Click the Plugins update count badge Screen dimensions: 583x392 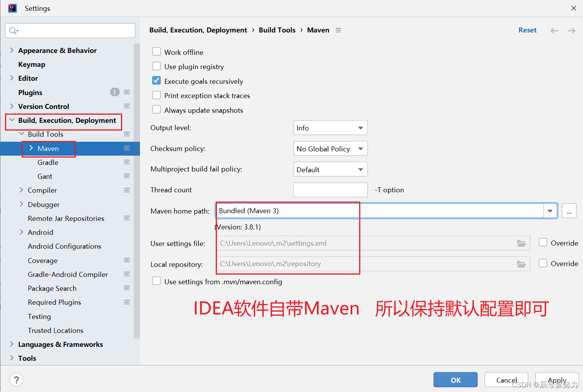point(115,92)
